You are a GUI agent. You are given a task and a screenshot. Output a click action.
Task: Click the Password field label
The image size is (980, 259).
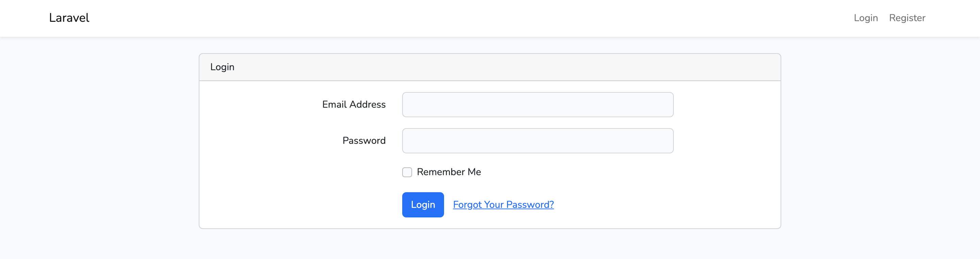click(x=364, y=140)
